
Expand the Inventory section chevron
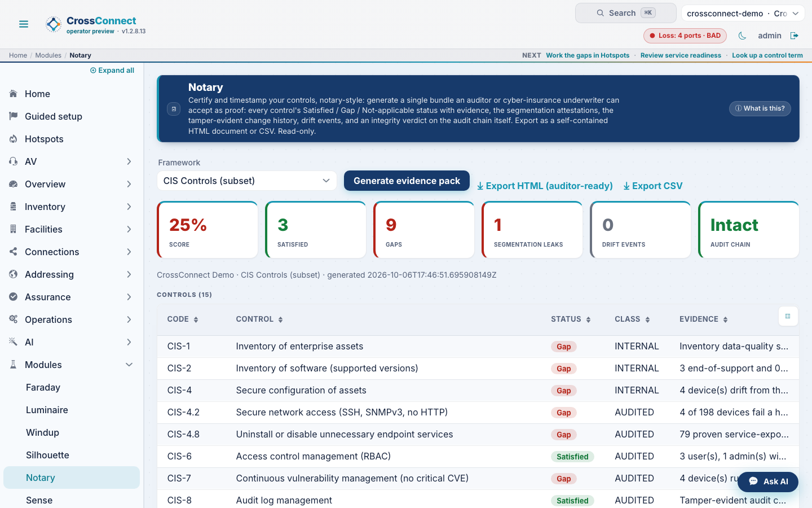[129, 207]
